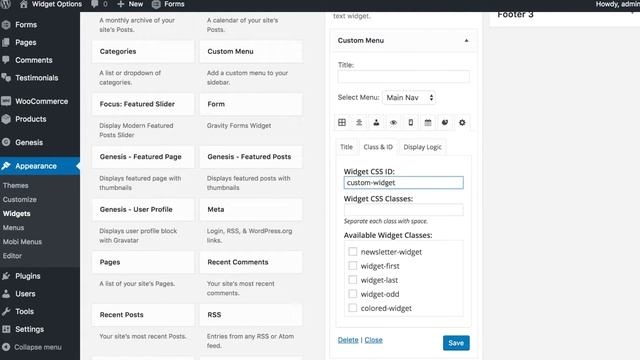The height and width of the screenshot is (360, 640).
Task: Click the widget Title input field
Action: tap(403, 76)
